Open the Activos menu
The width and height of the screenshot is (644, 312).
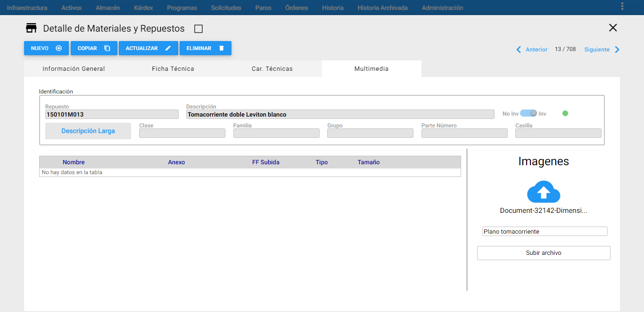click(x=71, y=8)
